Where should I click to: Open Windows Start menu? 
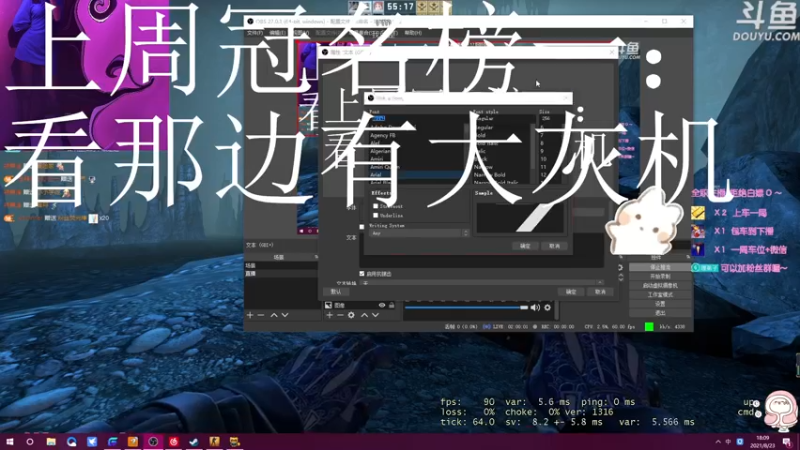click(10, 442)
